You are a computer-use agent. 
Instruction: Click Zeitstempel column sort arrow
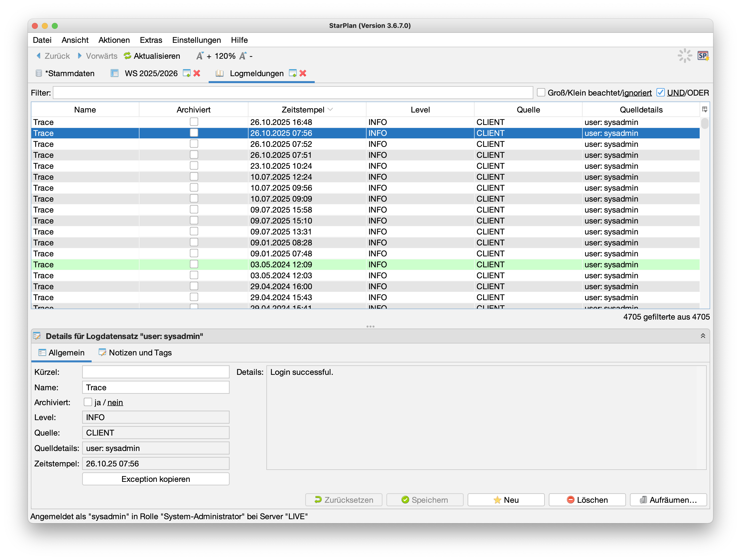pyautogui.click(x=330, y=110)
